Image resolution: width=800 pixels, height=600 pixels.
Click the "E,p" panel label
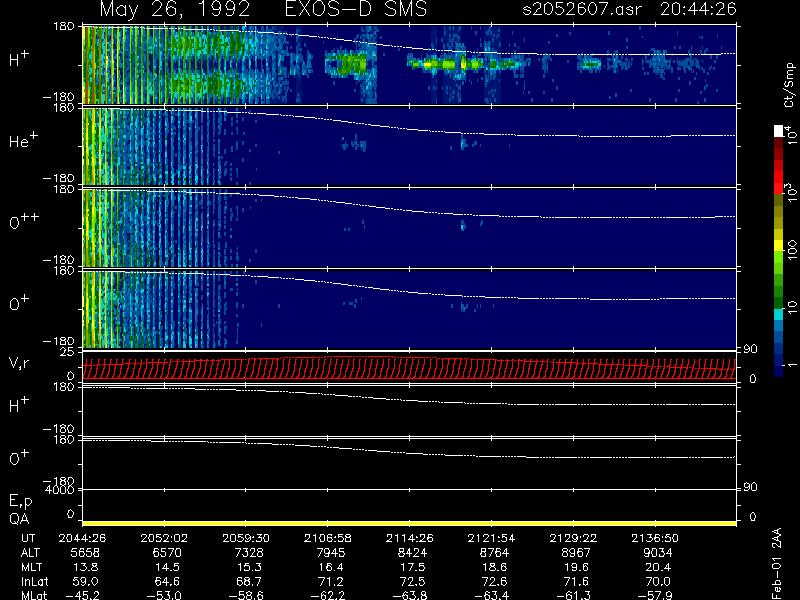click(20, 501)
